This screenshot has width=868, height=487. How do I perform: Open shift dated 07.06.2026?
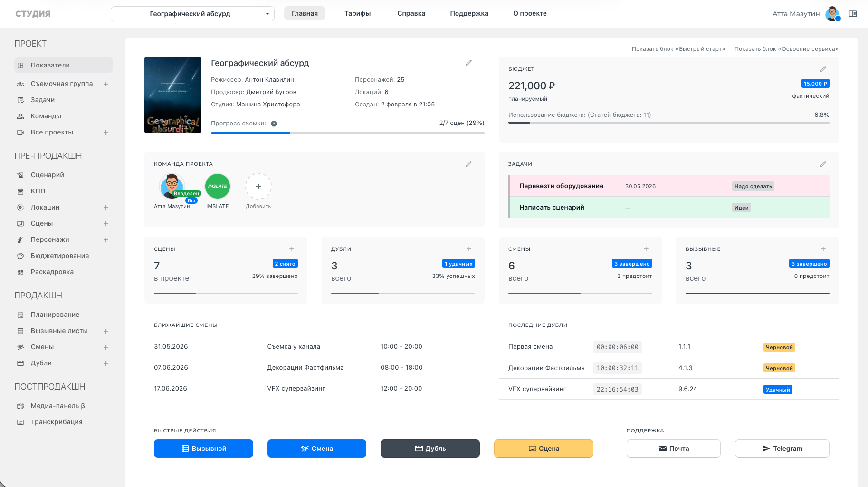[315, 368]
